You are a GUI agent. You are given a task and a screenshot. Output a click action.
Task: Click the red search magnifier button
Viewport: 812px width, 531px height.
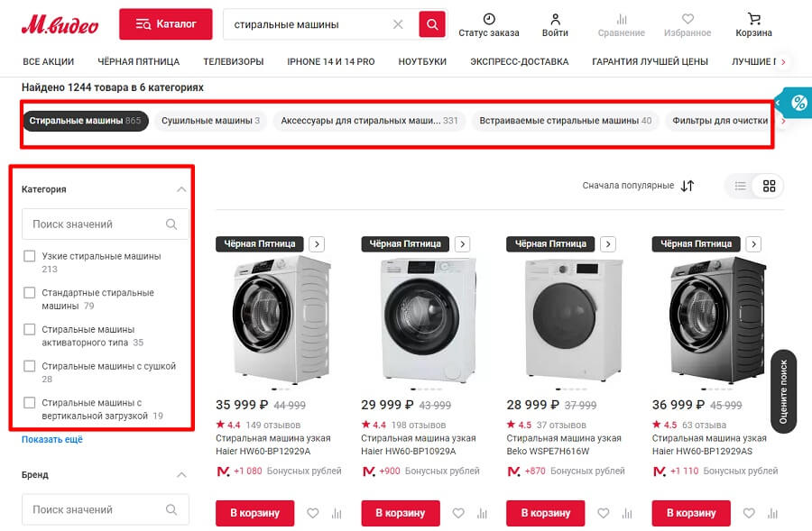pyautogui.click(x=431, y=24)
